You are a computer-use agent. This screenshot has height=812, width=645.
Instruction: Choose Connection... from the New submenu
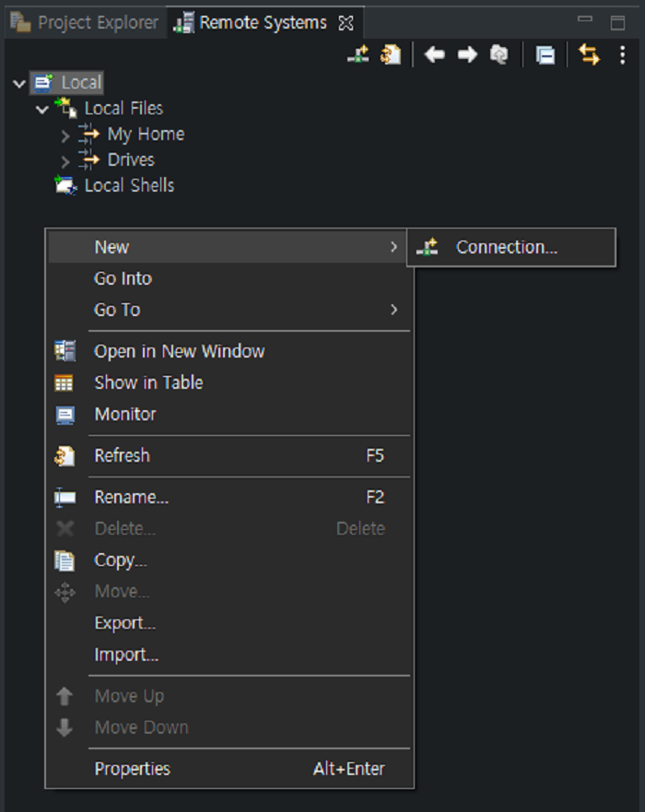506,247
